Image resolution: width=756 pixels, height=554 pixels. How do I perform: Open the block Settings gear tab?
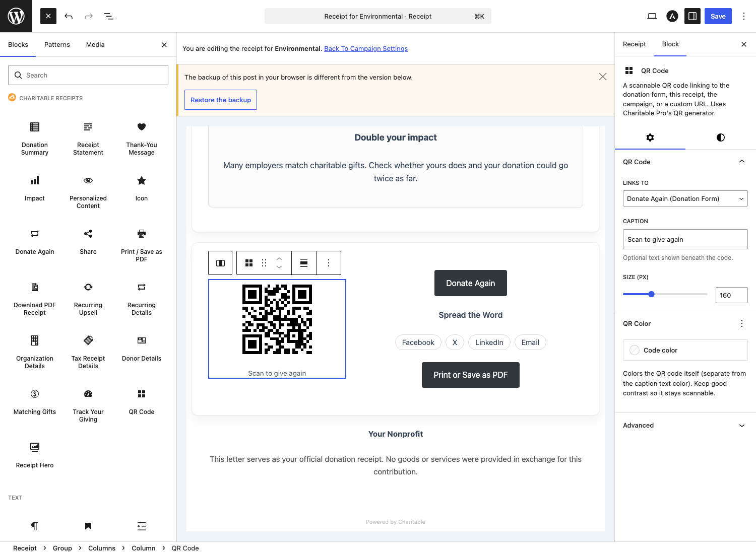[x=650, y=137]
